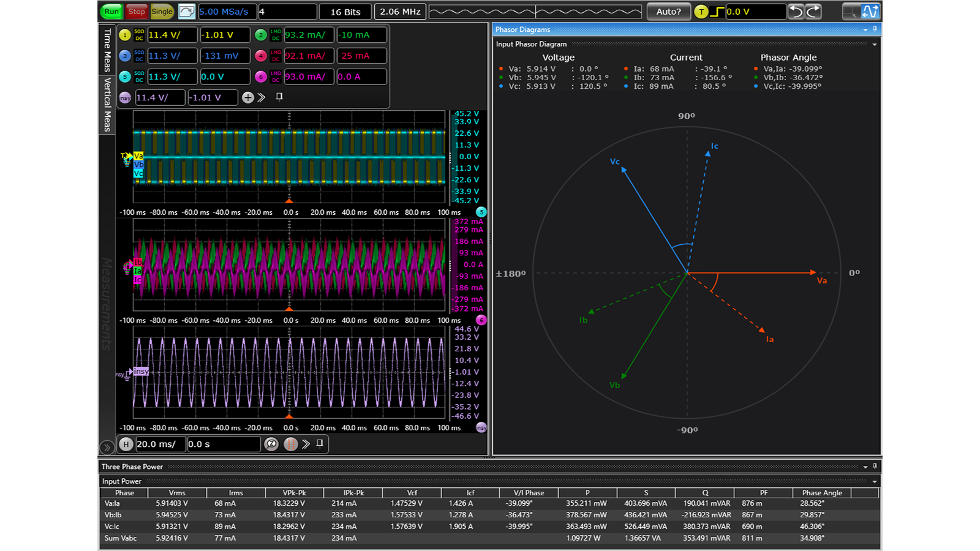The image size is (980, 551).
Task: Select the rising-edge trigger slope icon
Action: click(x=716, y=11)
